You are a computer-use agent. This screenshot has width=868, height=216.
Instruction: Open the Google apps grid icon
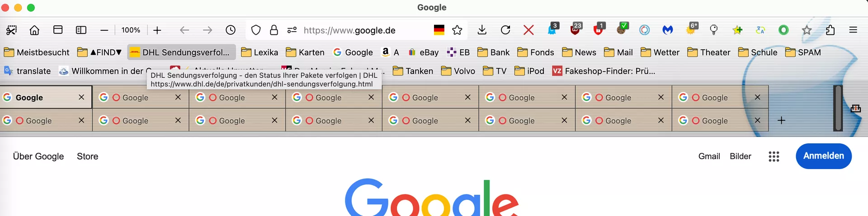pyautogui.click(x=774, y=156)
